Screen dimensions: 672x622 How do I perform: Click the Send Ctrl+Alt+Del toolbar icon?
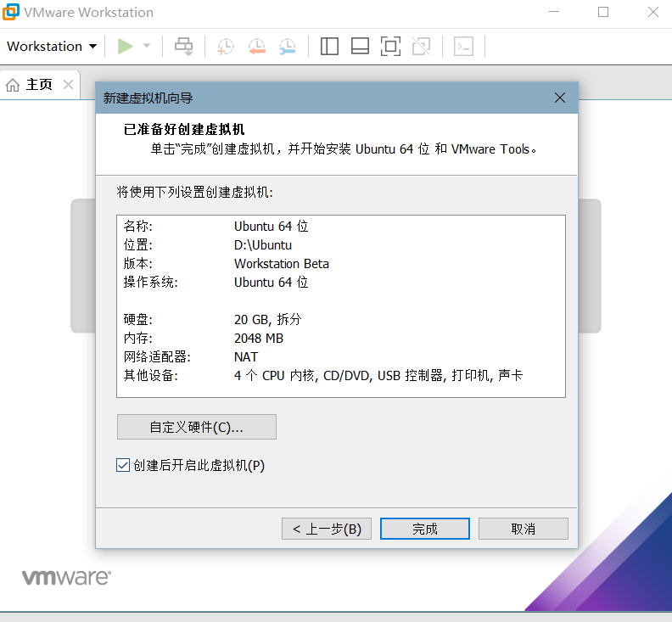(184, 47)
